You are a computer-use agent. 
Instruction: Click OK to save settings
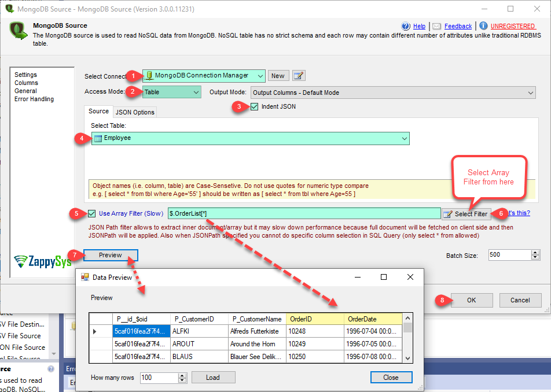click(472, 300)
